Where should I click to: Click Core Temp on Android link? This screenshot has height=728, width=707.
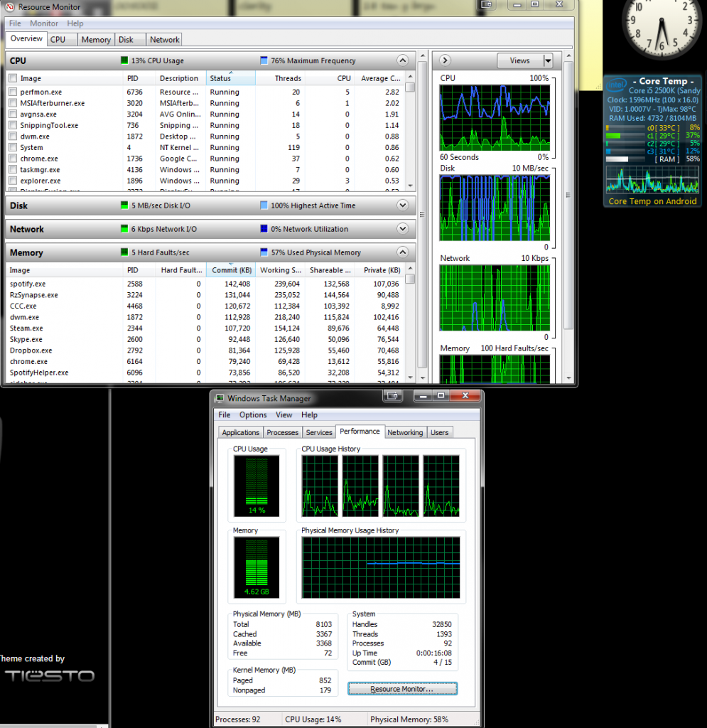click(x=652, y=201)
